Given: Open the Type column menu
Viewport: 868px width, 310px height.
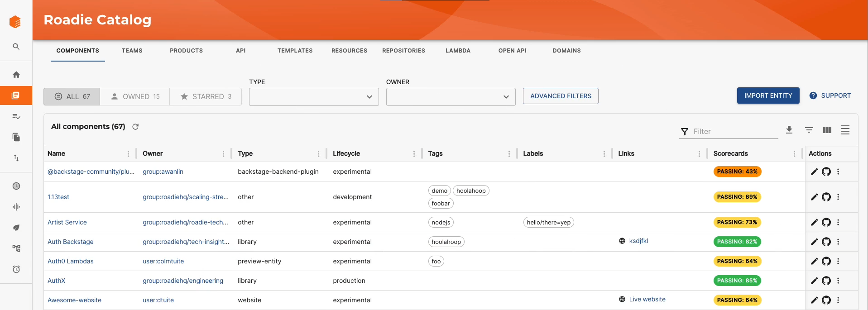Looking at the screenshot, I should [319, 154].
